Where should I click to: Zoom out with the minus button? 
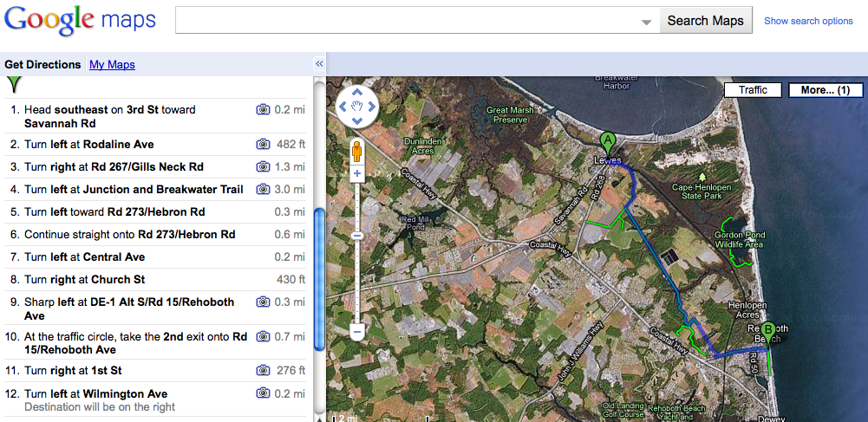[356, 331]
